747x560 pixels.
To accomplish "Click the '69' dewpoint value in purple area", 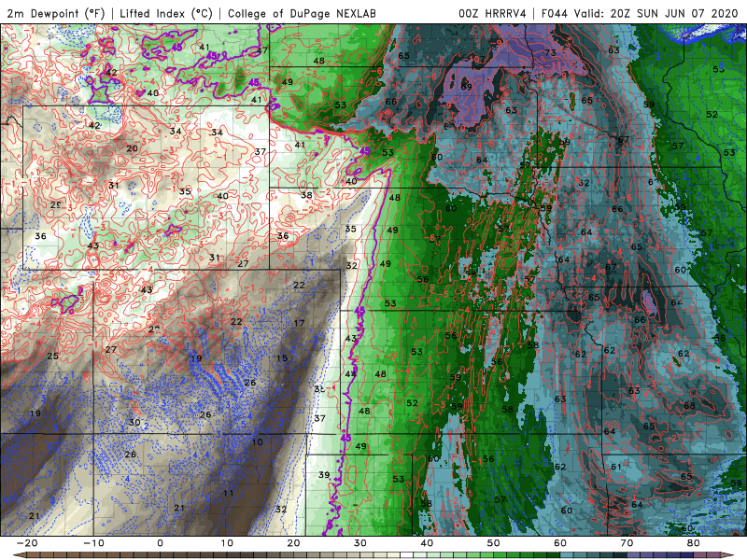I will (466, 87).
